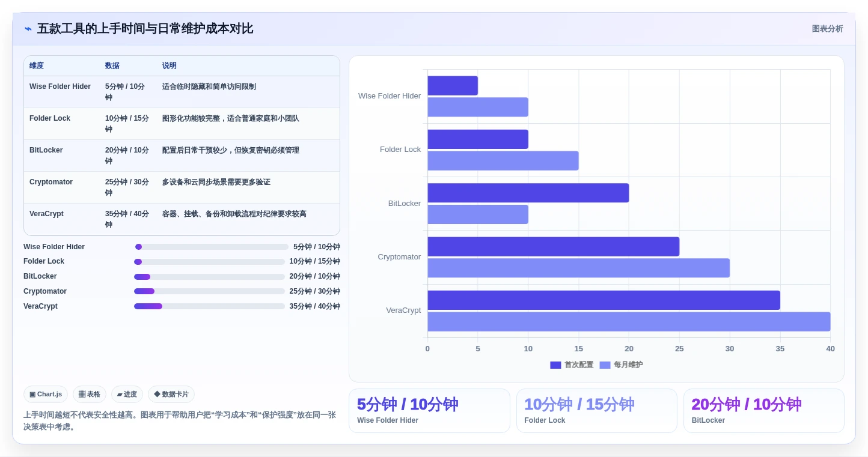Viewport: 868px width, 457px height.
Task: Click the x-axis tick label 40
Action: [x=831, y=349]
